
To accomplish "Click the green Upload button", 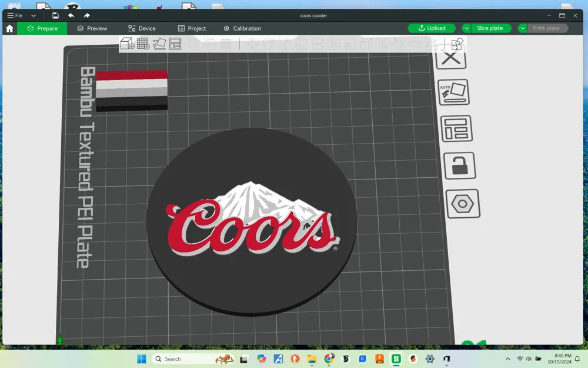I will point(432,28).
